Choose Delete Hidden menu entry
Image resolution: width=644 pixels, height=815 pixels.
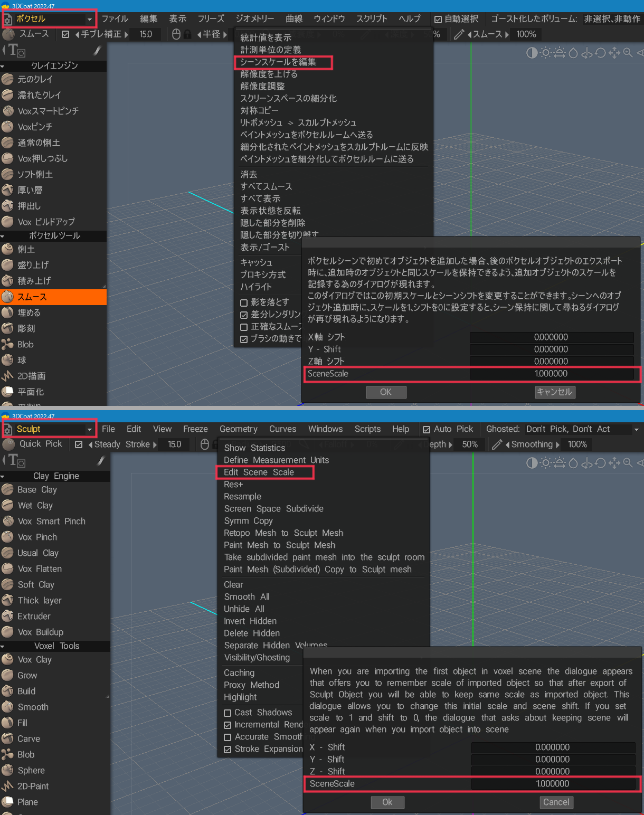tap(252, 633)
